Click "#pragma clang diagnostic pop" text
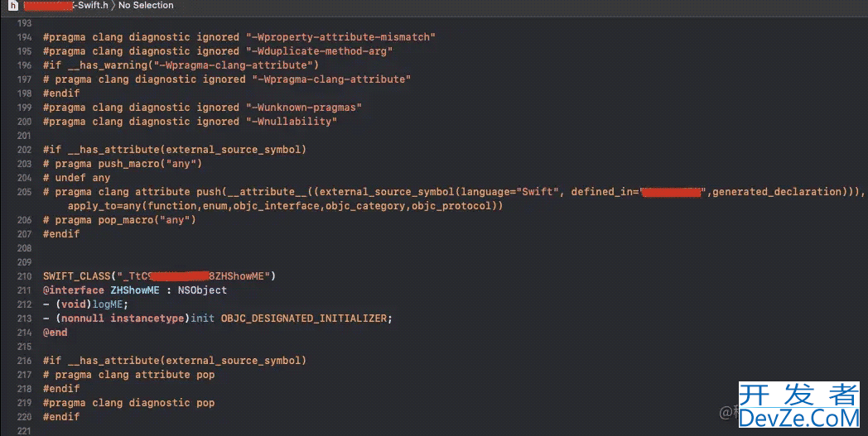Screen dimensions: 868x436 point(129,403)
